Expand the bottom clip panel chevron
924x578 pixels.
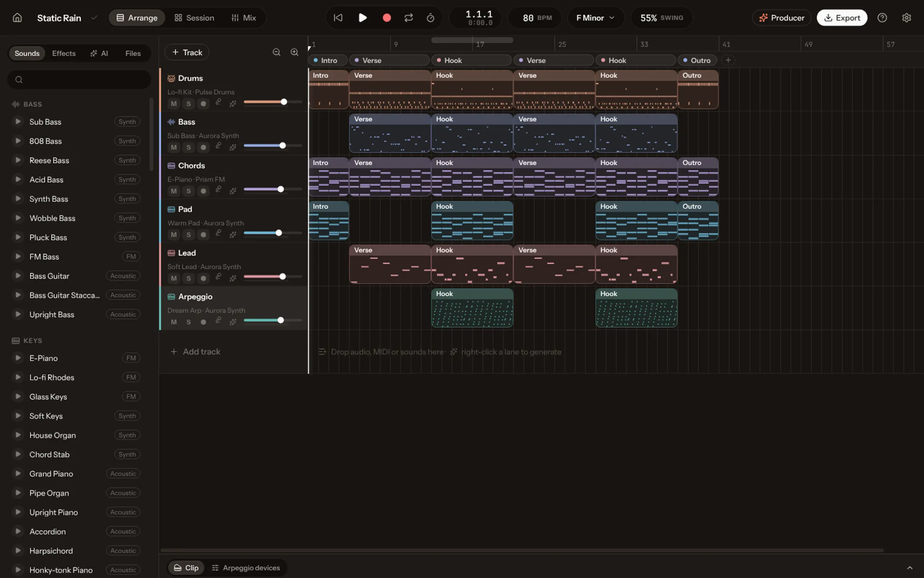coord(910,568)
